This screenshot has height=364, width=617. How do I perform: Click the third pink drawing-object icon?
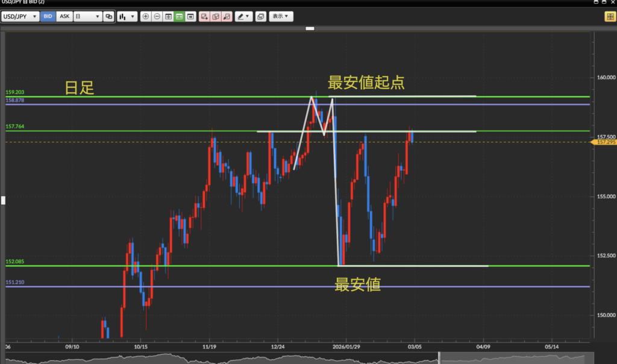click(227, 17)
